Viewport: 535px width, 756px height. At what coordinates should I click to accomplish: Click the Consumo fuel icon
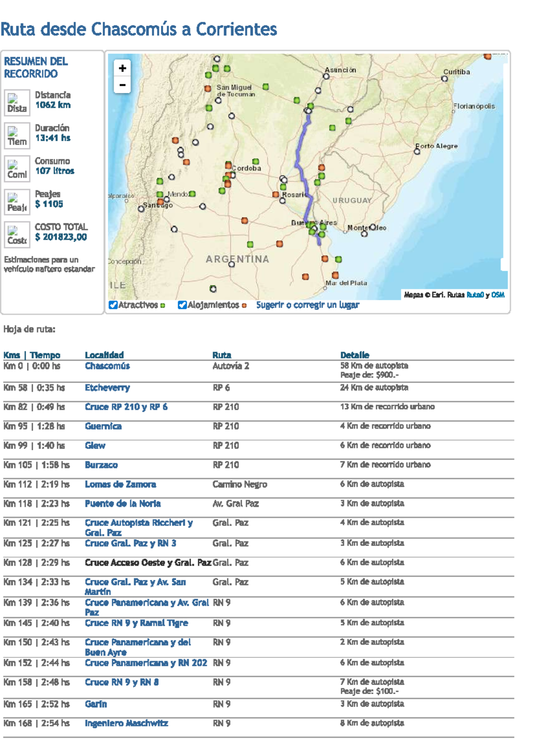[x=17, y=169]
